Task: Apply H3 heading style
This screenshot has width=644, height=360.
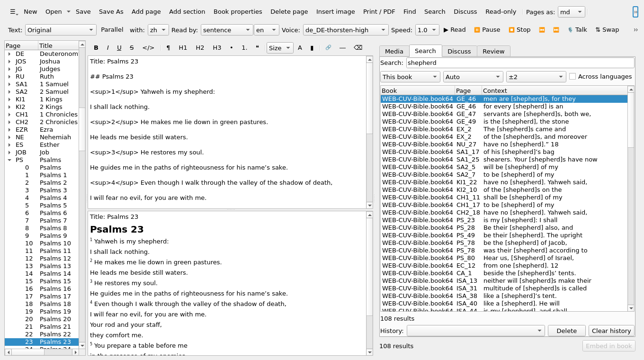Action: (217, 48)
